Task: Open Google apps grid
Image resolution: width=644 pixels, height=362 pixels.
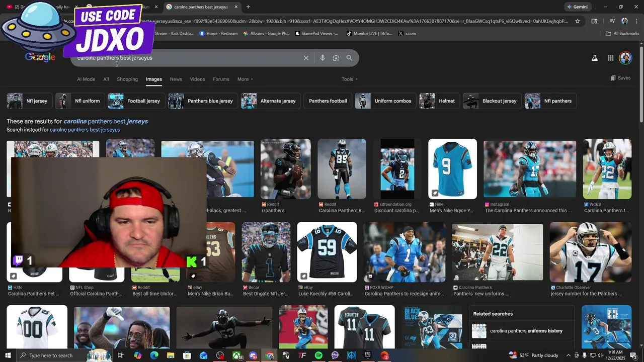Action: [x=610, y=58]
